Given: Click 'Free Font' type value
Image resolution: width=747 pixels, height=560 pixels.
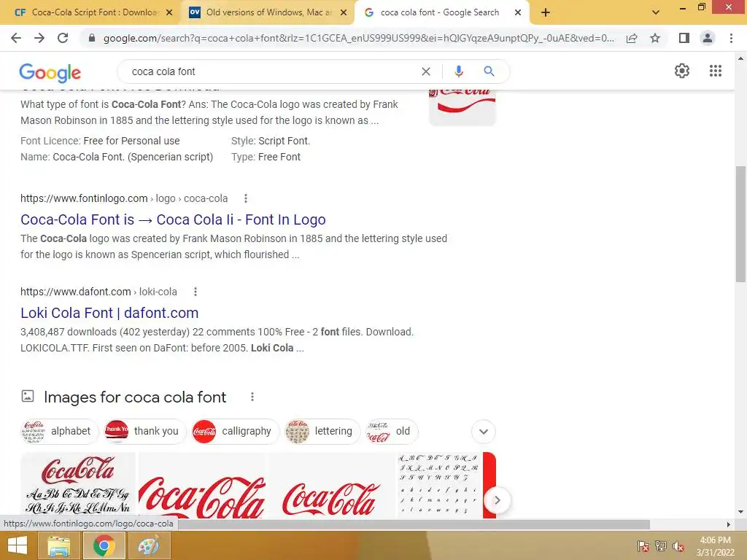Looking at the screenshot, I should point(279,157).
